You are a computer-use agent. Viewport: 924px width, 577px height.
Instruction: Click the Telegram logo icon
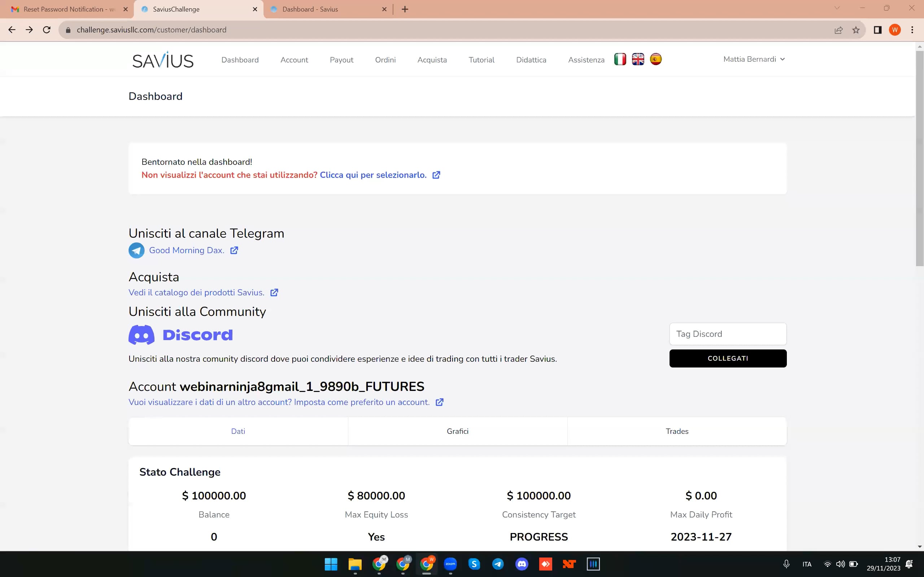click(x=136, y=250)
